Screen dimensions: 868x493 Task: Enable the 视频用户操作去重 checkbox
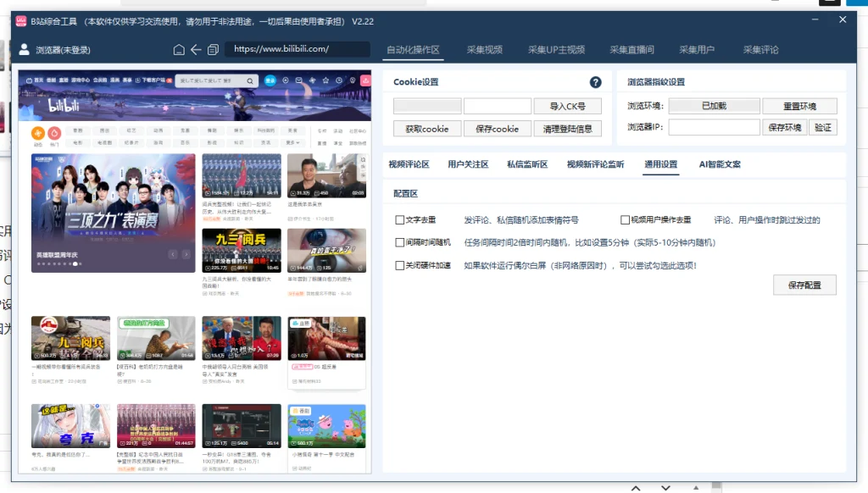coord(625,219)
